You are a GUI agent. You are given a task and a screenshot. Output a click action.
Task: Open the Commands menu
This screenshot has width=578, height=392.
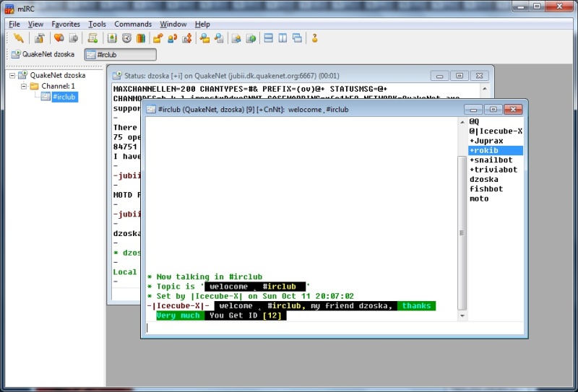[x=133, y=24]
